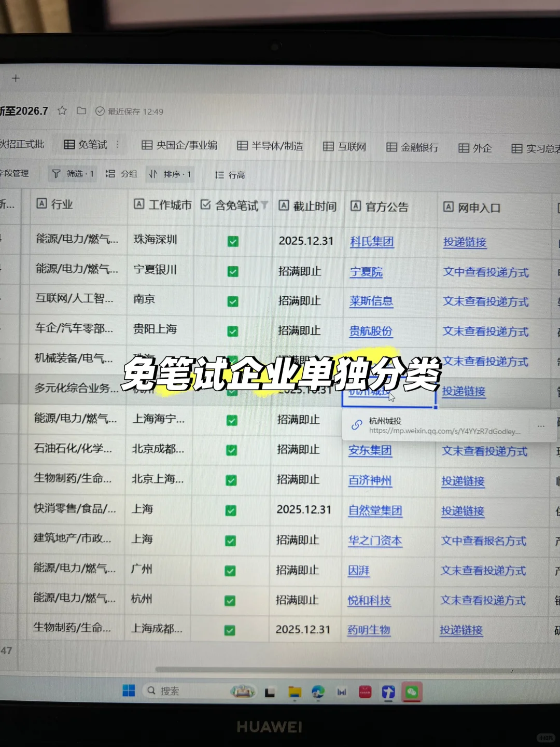Screen dimensions: 560x747
Task: Open 文中查看投递方式 in the 宁夏院 row
Action: (486, 272)
